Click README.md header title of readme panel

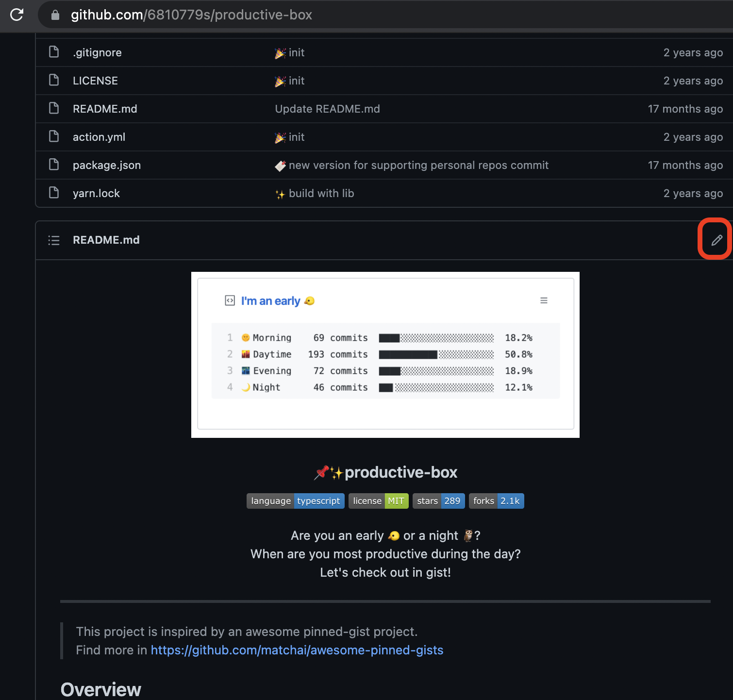[106, 240]
